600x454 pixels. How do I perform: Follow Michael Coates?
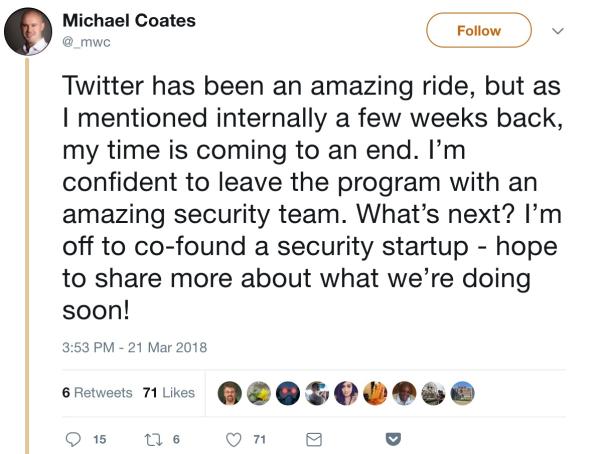478,31
